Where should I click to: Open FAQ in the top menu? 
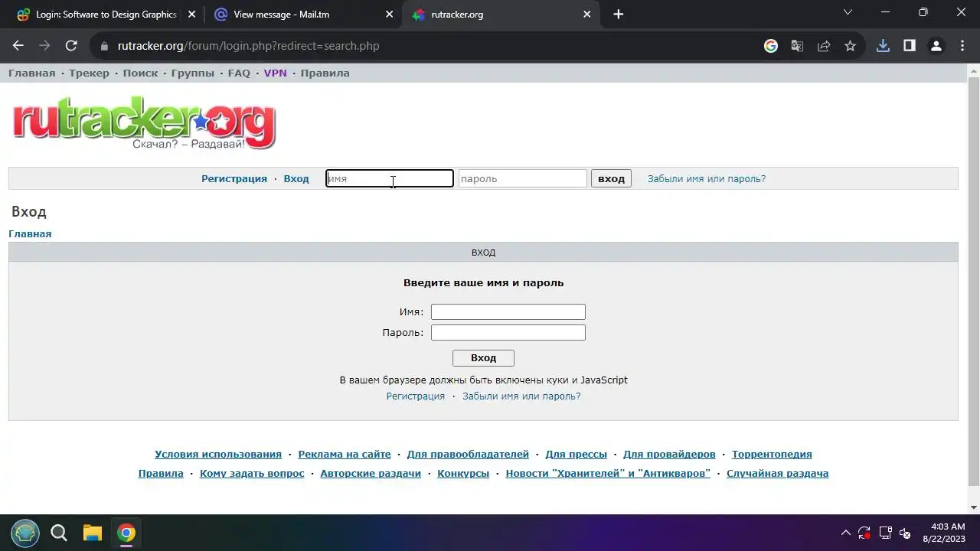coord(239,73)
